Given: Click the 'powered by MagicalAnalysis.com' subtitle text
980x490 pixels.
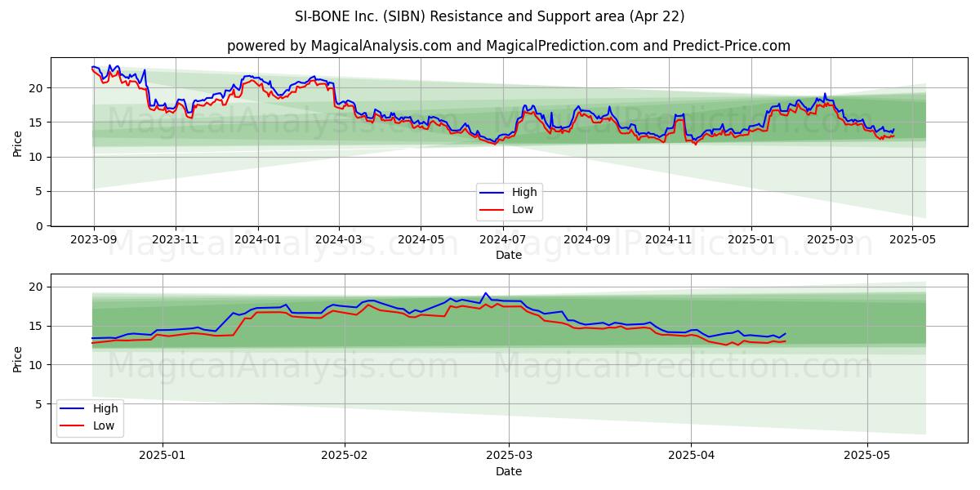Looking at the screenshot, I should coord(339,46).
